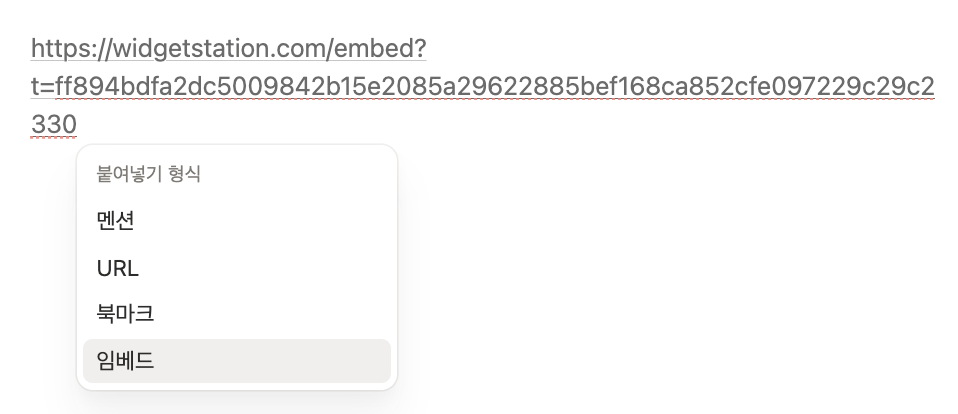Select the highlighted 임베드 embed option
This screenshot has width=958, height=414.
click(236, 361)
